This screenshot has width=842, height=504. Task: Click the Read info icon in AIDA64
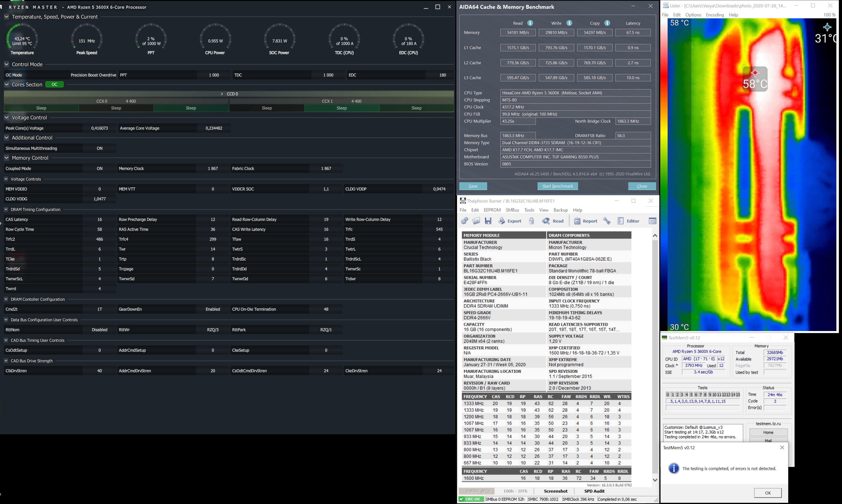[x=530, y=23]
